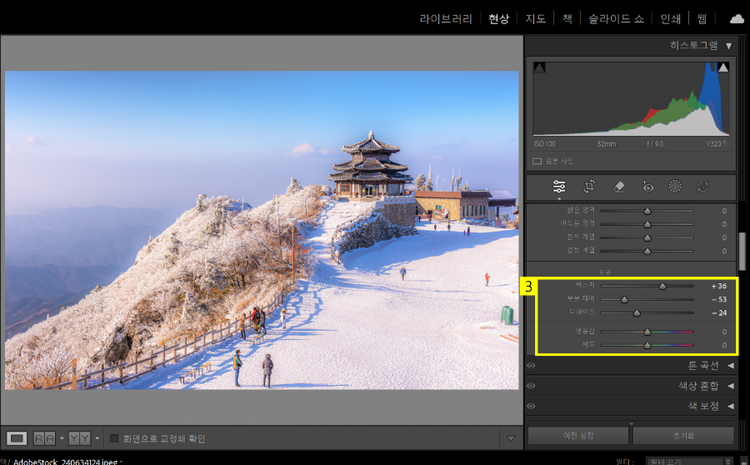Image resolution: width=750 pixels, height=465 pixels.
Task: Adjust the 채도 saturation slider handle
Action: tap(647, 345)
